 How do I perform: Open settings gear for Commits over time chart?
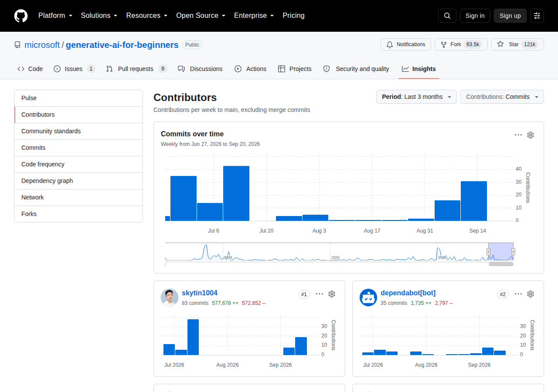tap(531, 135)
